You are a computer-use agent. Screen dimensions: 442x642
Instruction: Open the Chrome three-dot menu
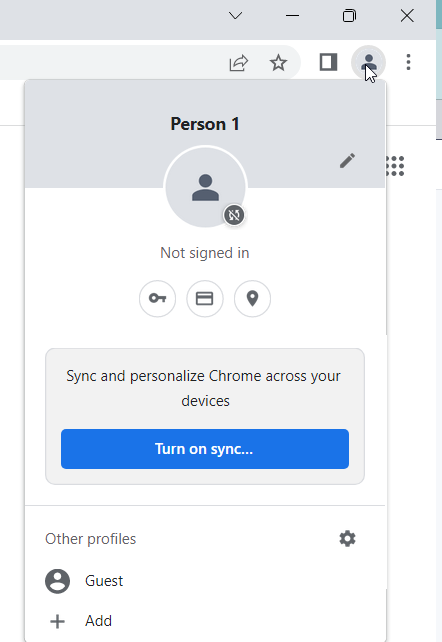point(408,62)
